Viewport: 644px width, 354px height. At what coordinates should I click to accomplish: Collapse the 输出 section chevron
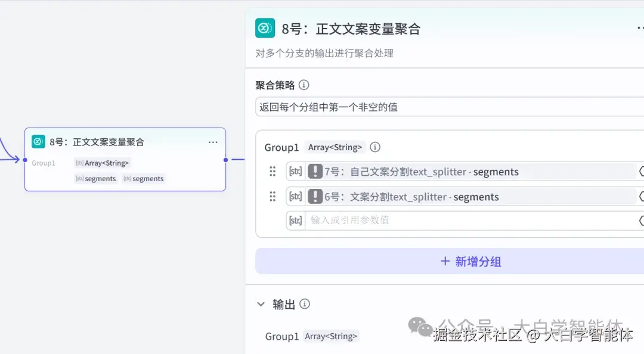261,304
